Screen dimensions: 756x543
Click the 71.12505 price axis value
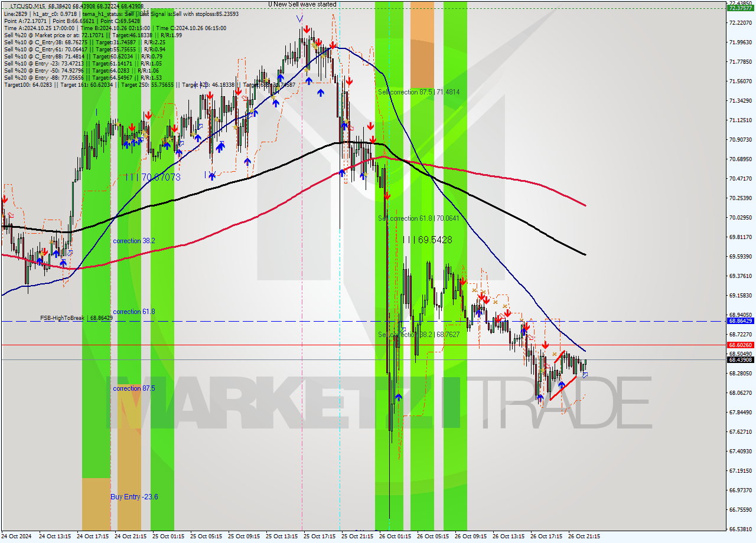(x=740, y=120)
